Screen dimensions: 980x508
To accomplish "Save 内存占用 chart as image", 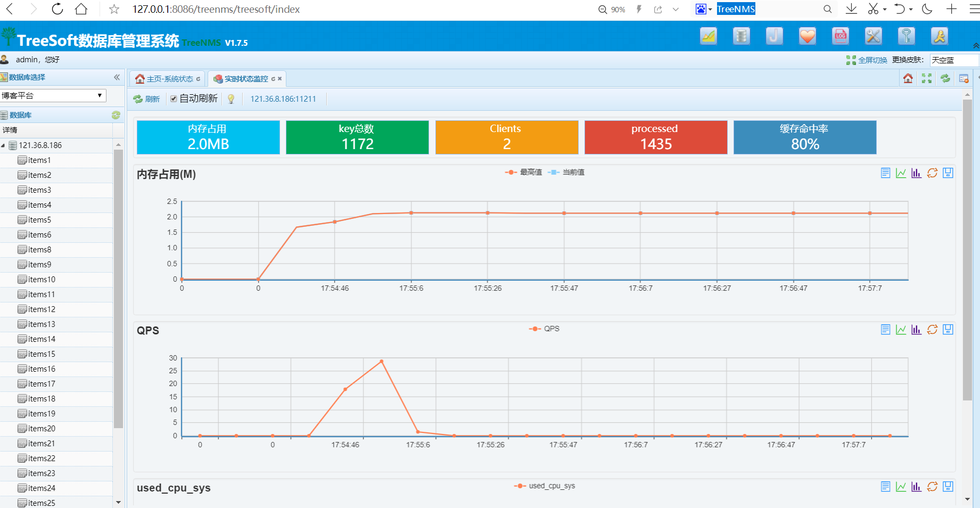I will click(948, 173).
